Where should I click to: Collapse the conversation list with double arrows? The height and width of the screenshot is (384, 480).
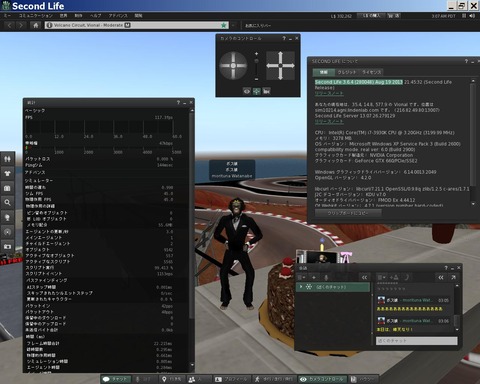[364, 277]
